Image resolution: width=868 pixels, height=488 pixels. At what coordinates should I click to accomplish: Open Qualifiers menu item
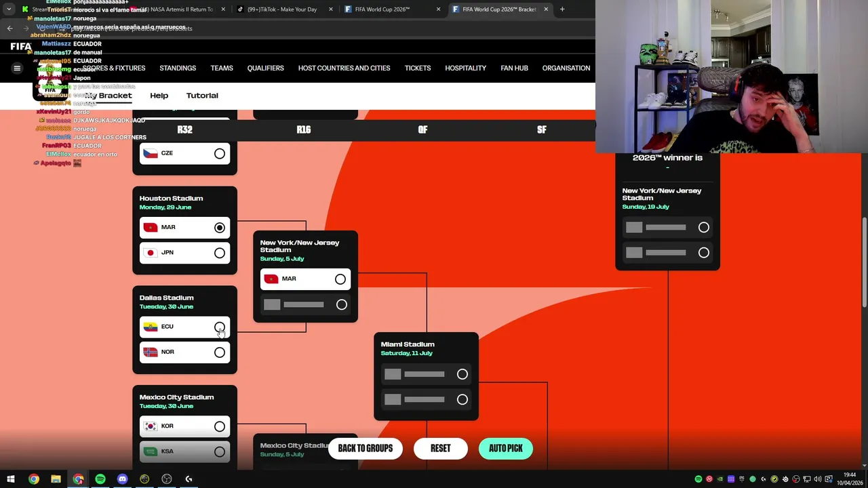[265, 68]
